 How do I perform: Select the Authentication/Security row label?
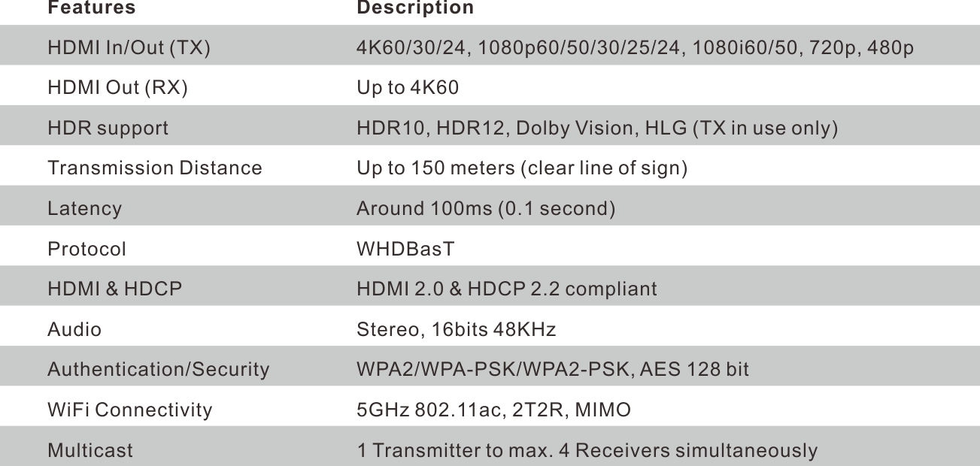click(158, 369)
